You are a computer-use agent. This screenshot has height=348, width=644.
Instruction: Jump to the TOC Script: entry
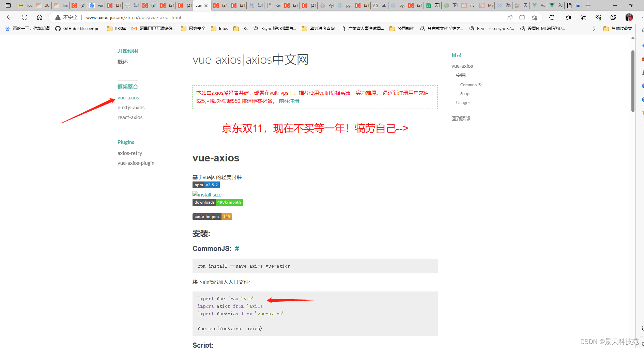[x=466, y=94]
